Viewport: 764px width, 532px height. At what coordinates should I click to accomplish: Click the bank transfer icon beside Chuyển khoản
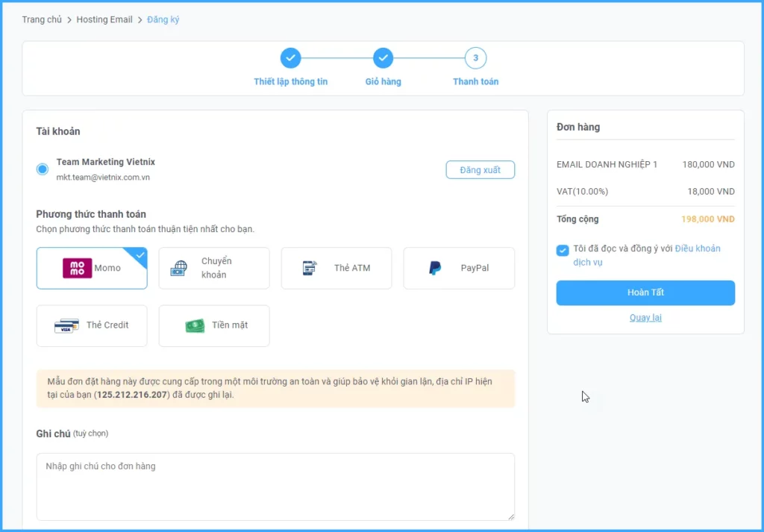click(179, 269)
